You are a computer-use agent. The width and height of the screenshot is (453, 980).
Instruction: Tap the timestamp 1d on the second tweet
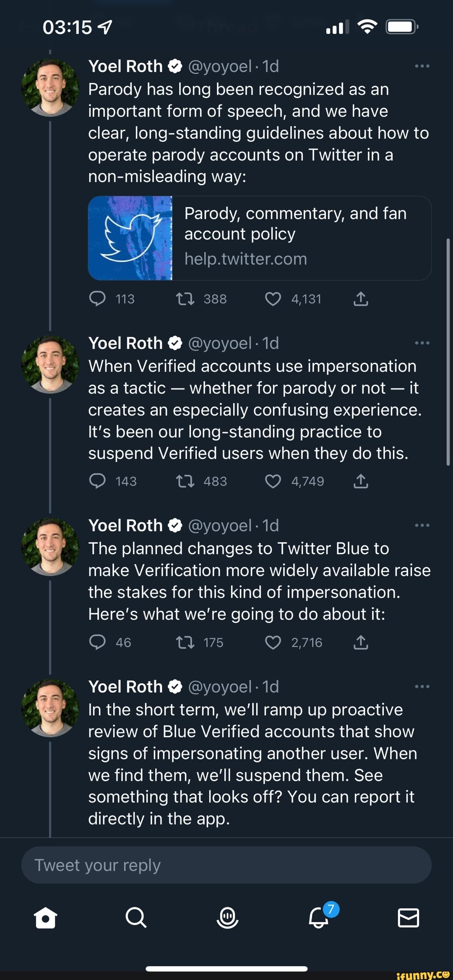click(x=271, y=343)
